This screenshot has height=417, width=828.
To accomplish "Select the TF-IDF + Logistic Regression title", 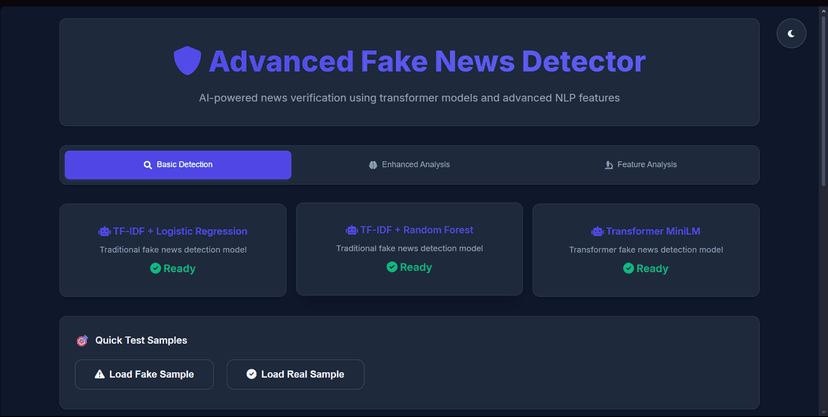I will pos(180,231).
